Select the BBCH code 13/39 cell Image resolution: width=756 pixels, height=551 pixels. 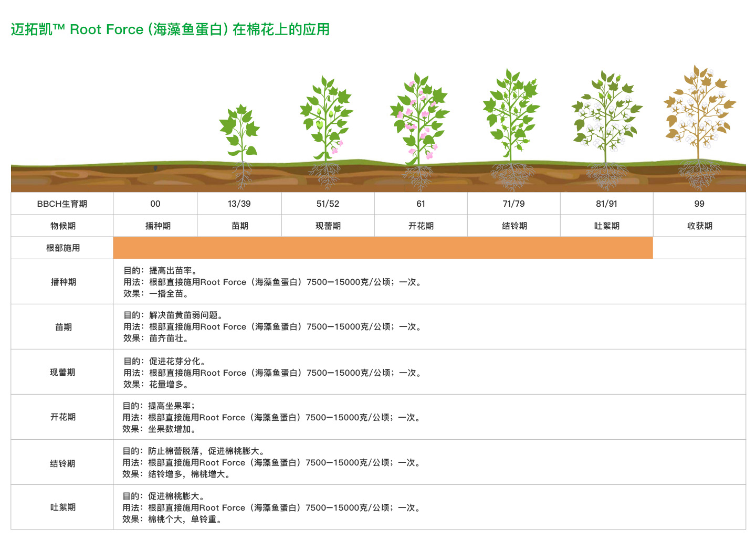tap(239, 204)
